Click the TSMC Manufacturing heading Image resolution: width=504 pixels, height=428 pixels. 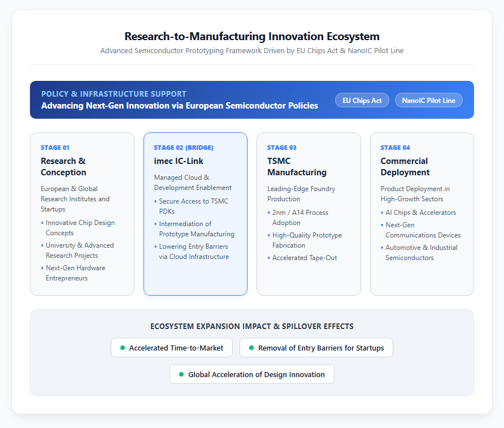coord(297,167)
